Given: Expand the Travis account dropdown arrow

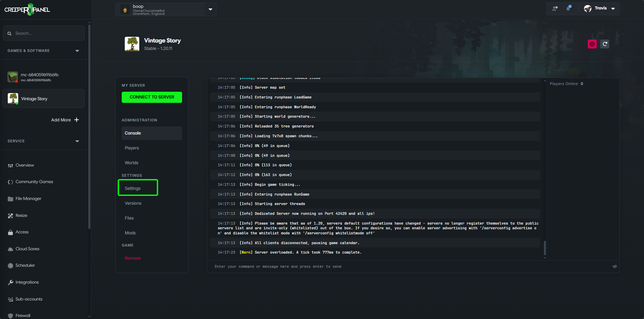Looking at the screenshot, I should pos(613,9).
